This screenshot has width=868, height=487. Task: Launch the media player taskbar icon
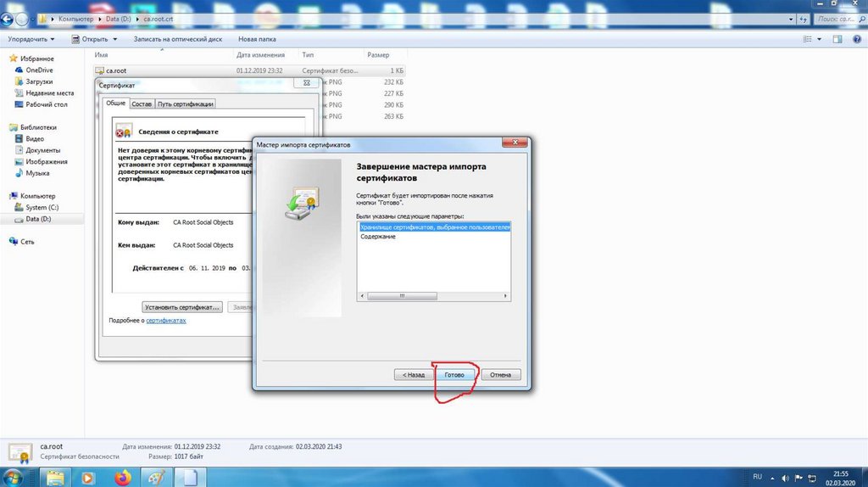88,477
